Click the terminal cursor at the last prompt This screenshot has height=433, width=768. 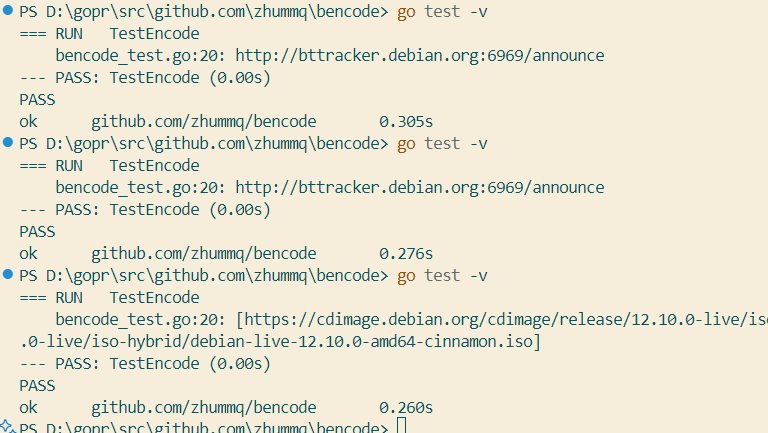coord(402,428)
